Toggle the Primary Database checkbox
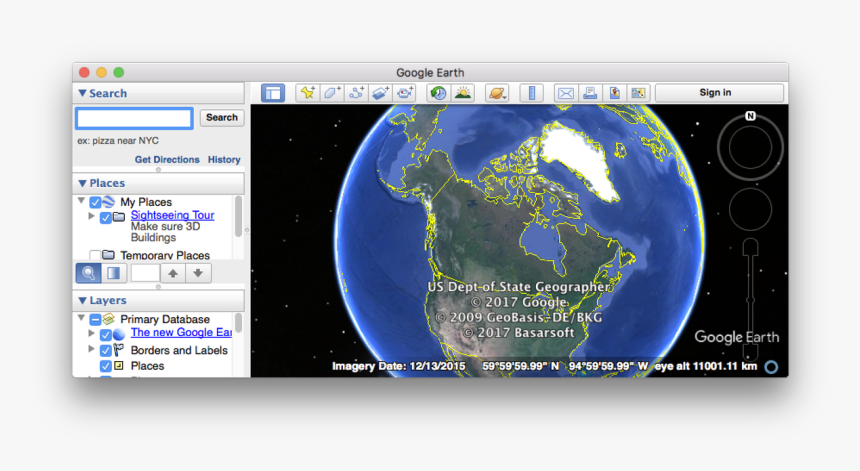The width and height of the screenshot is (860, 471). (x=95, y=319)
